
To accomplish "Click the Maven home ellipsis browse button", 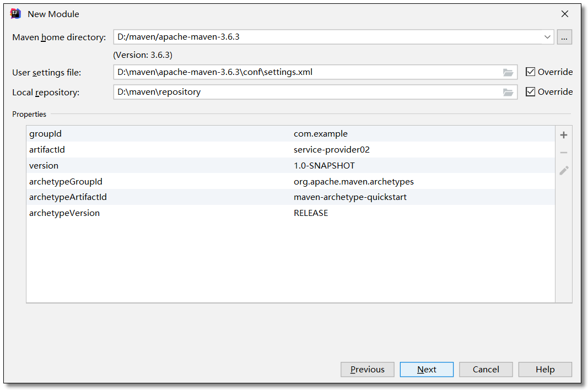I will (x=564, y=37).
